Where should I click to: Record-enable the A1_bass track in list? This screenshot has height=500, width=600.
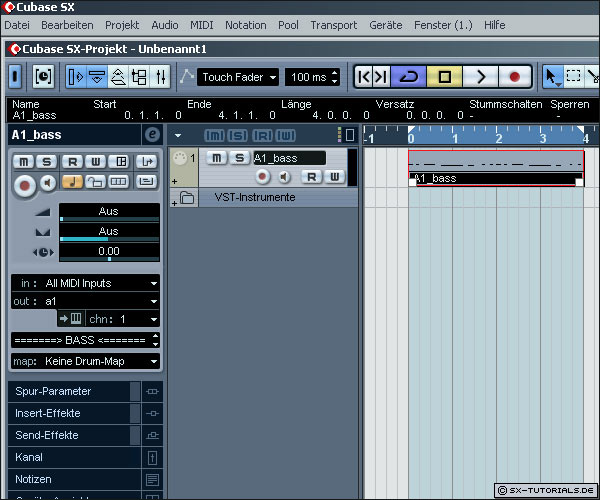pyautogui.click(x=262, y=177)
